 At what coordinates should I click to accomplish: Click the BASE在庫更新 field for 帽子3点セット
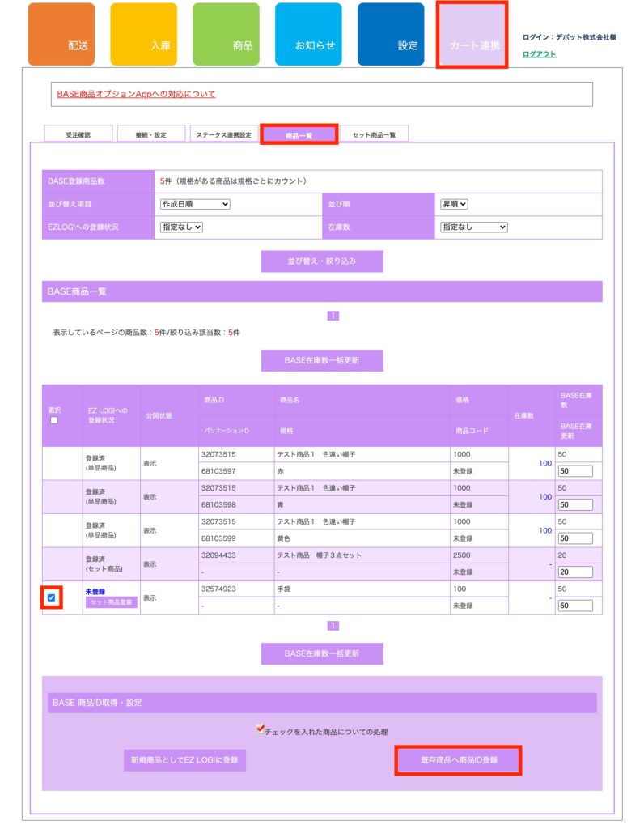pos(575,572)
